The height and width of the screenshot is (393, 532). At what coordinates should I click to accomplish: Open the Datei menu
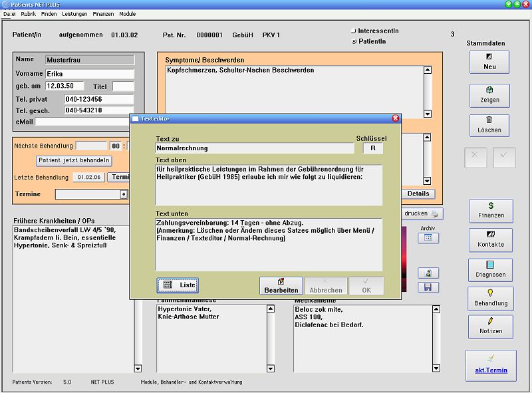pos(9,14)
